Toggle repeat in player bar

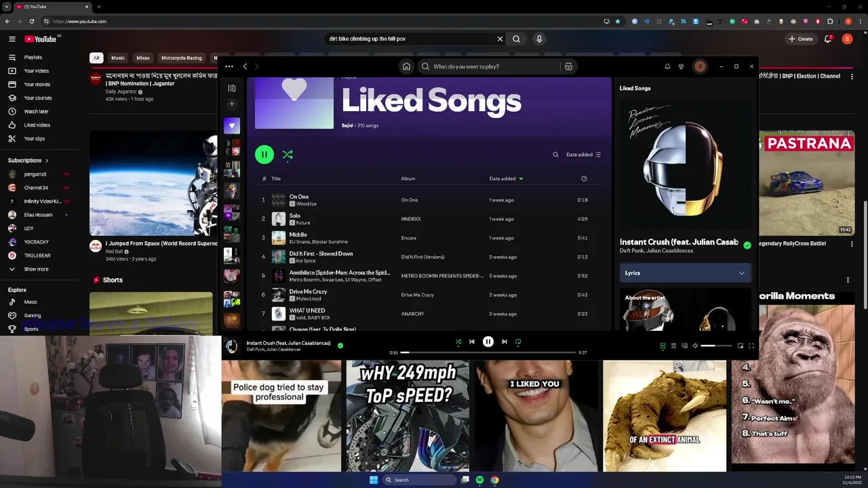pyautogui.click(x=518, y=342)
